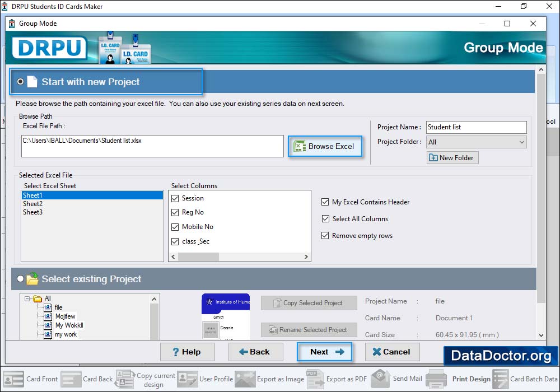The width and height of the screenshot is (560, 392).
Task: Click Export as Image icon
Action: point(245,379)
